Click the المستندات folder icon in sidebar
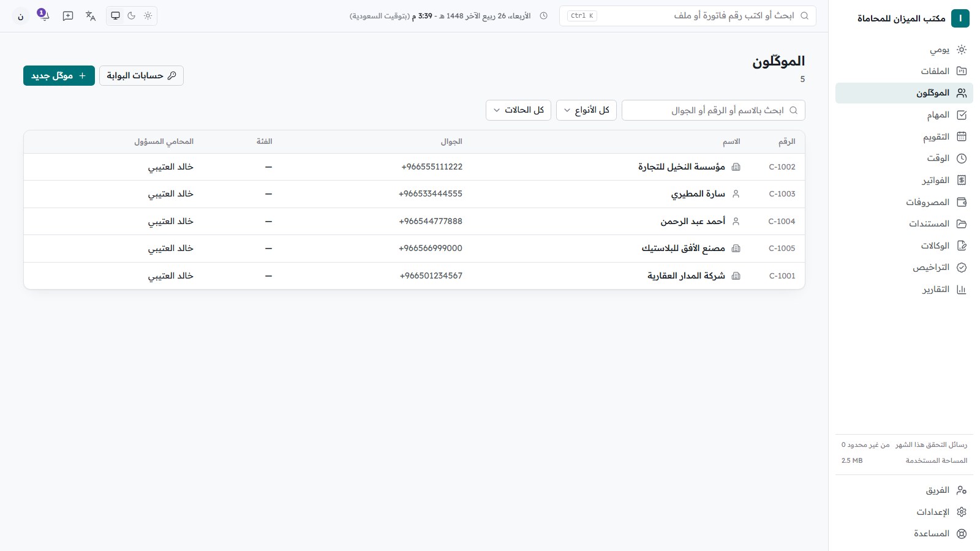980x551 pixels. tap(962, 224)
